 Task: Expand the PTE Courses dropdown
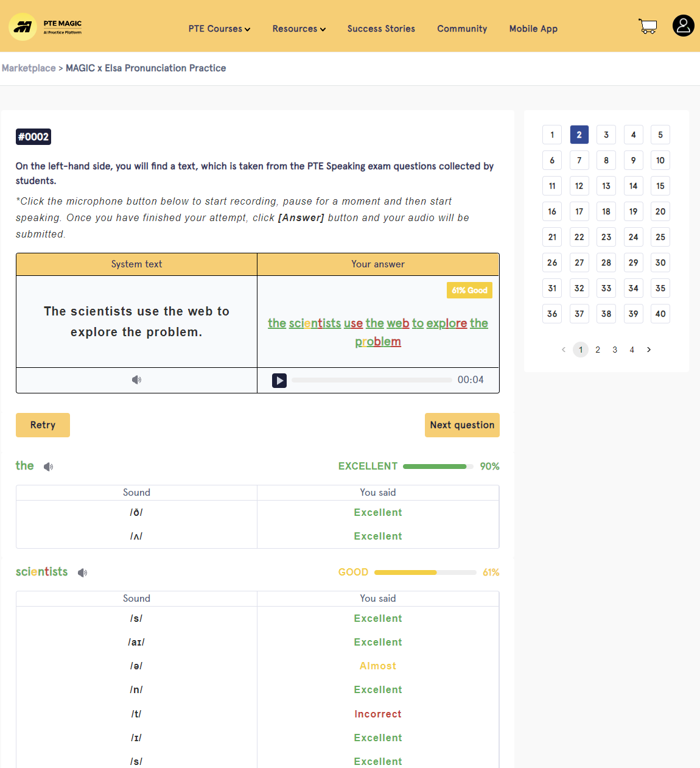click(x=219, y=29)
